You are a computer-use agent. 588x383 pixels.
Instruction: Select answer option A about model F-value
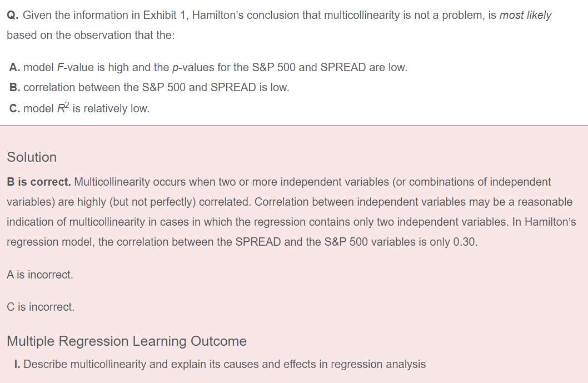coord(208,67)
